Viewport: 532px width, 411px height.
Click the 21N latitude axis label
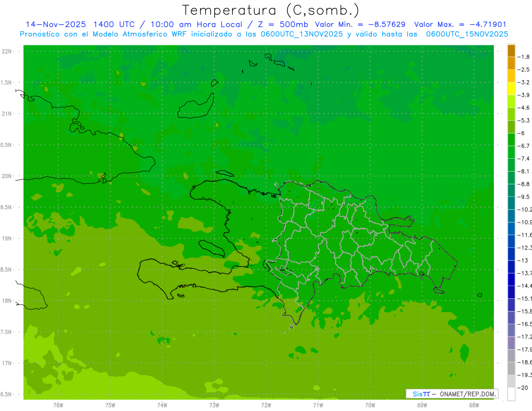7,114
